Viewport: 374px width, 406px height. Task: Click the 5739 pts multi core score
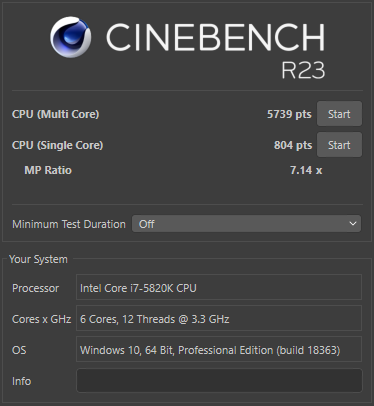[x=289, y=114]
